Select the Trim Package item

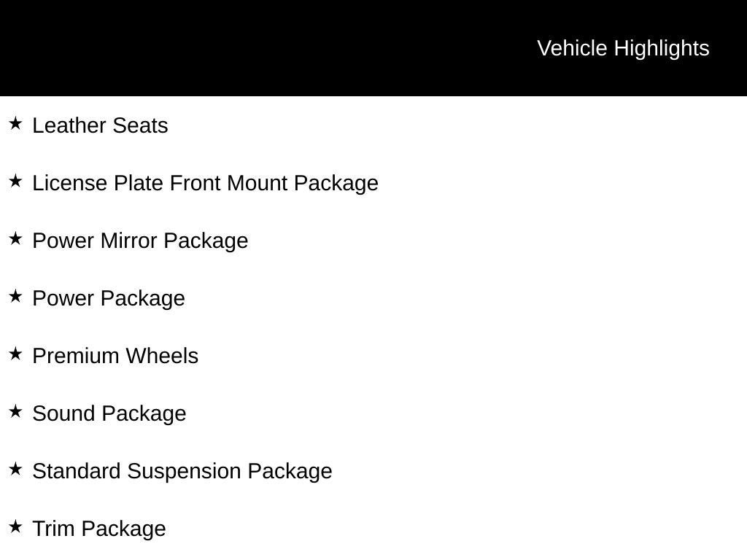coord(99,529)
